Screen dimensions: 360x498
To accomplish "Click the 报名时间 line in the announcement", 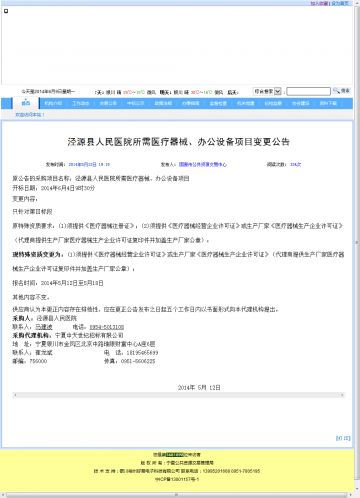I will pyautogui.click(x=58, y=283).
